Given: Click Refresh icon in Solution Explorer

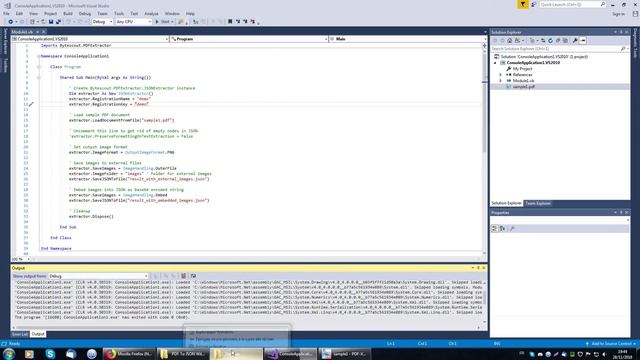Looking at the screenshot, I should (x=550, y=40).
